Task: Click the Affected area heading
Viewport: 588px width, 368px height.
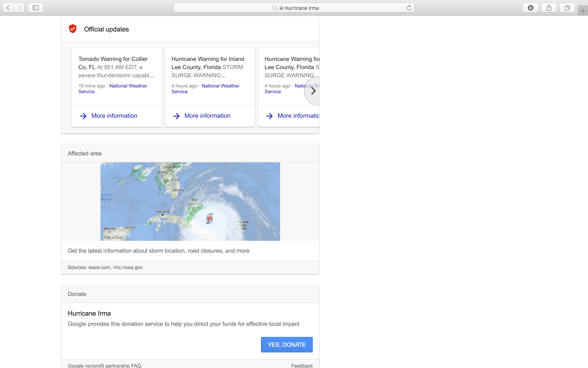Action: click(85, 153)
